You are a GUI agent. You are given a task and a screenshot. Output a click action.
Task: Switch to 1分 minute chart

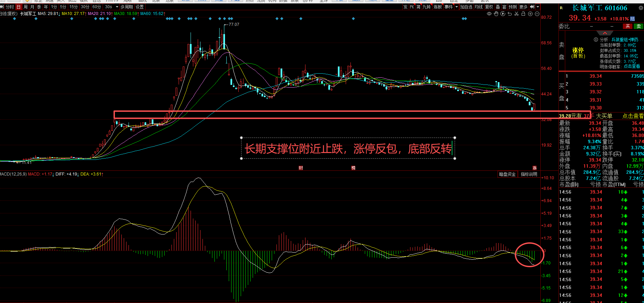click(54, 7)
